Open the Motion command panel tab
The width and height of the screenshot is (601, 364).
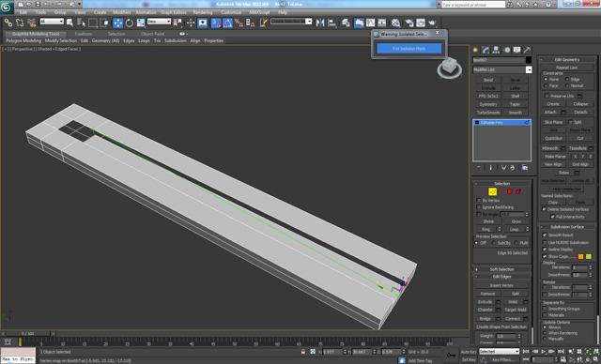pyautogui.click(x=507, y=50)
